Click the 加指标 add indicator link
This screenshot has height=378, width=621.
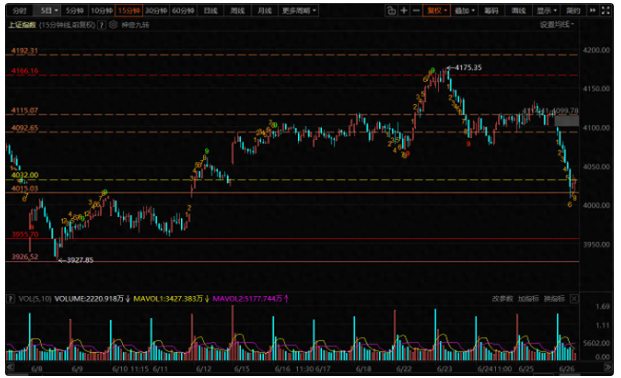(x=528, y=299)
